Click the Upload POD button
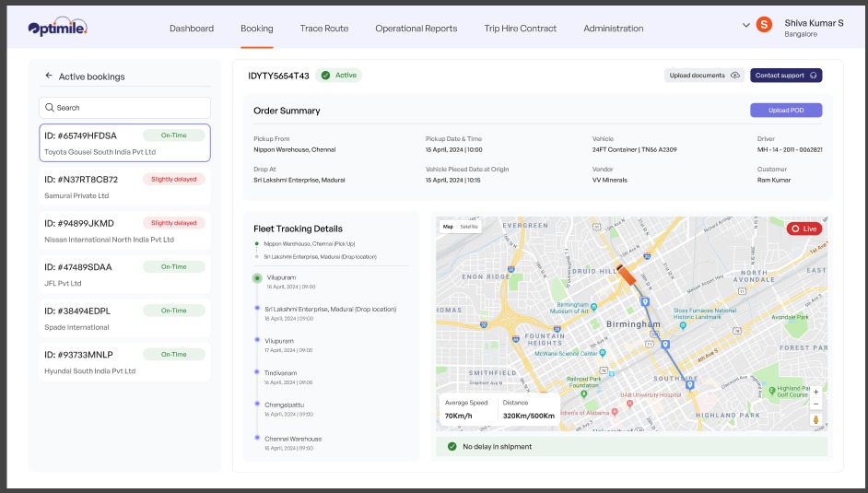 (x=786, y=110)
